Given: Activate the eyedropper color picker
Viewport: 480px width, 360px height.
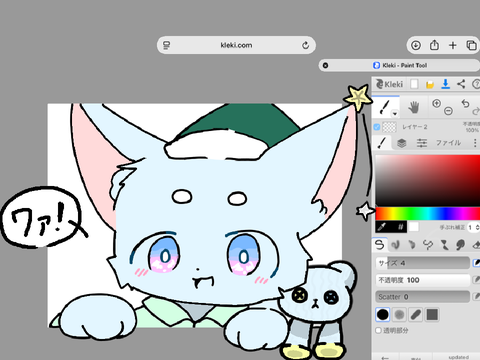Looking at the screenshot, I should click(x=382, y=227).
